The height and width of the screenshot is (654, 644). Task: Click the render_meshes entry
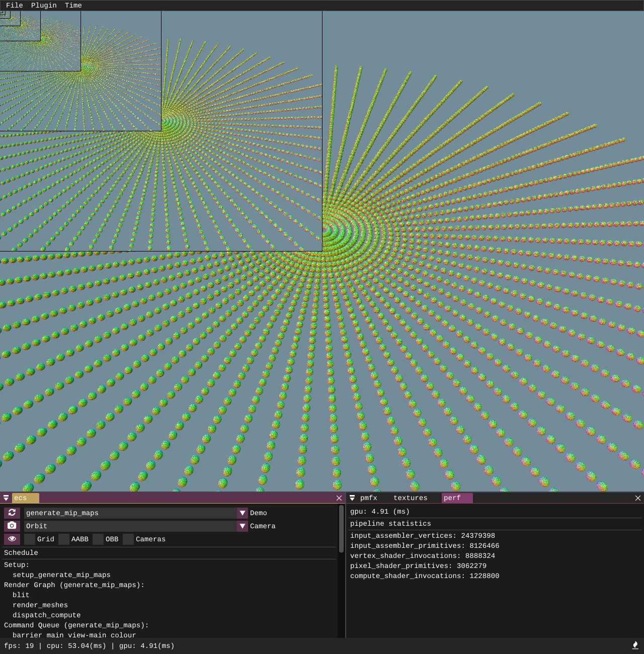point(40,605)
